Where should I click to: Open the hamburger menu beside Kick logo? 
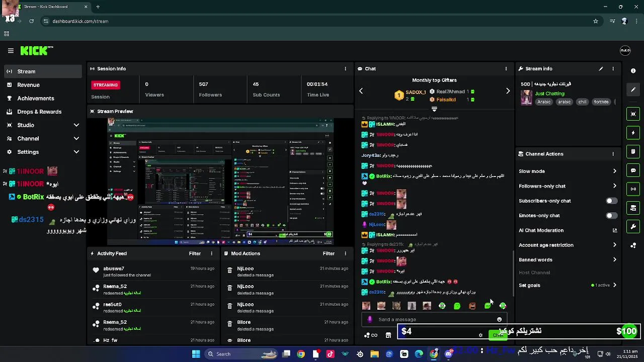[11, 51]
